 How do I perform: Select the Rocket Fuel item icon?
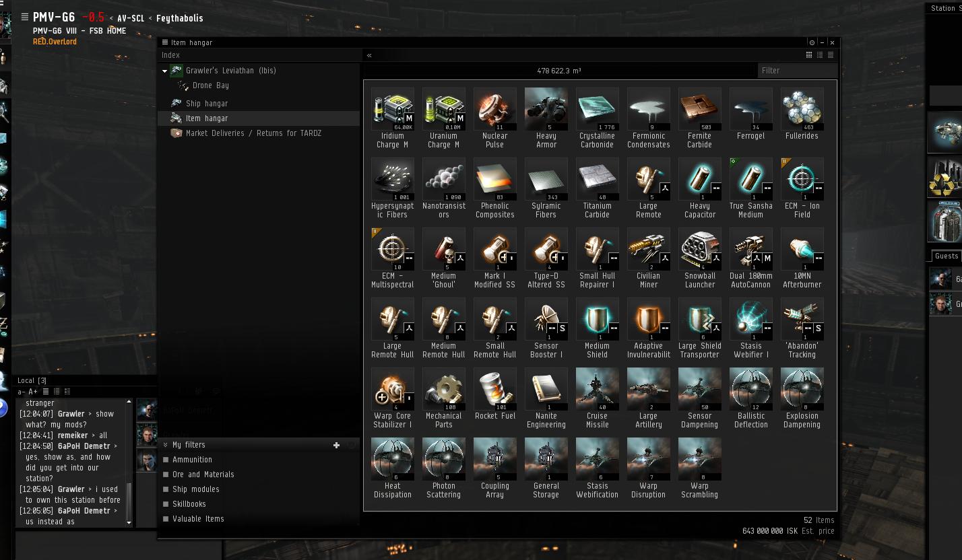click(494, 389)
